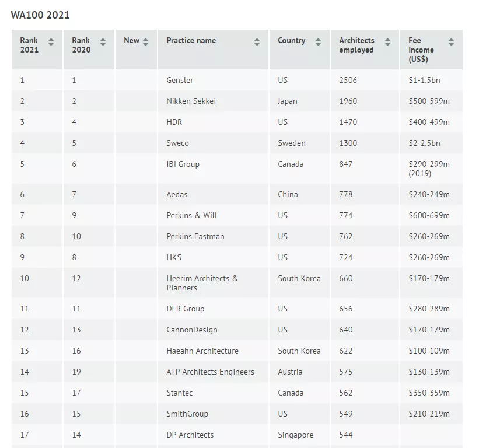Select the Gensler practice name cell
The width and height of the screenshot is (486, 448).
[214, 80]
